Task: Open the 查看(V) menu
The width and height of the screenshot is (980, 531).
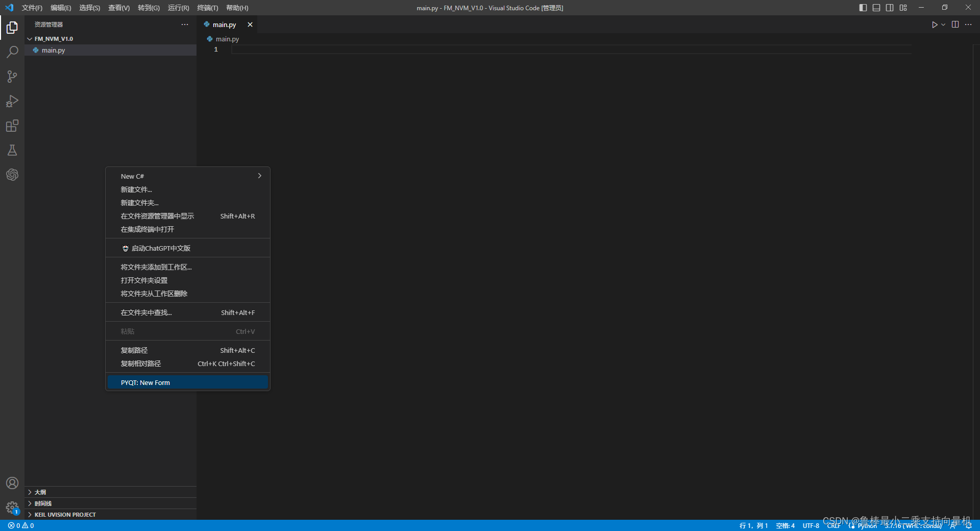Action: pyautogui.click(x=119, y=8)
